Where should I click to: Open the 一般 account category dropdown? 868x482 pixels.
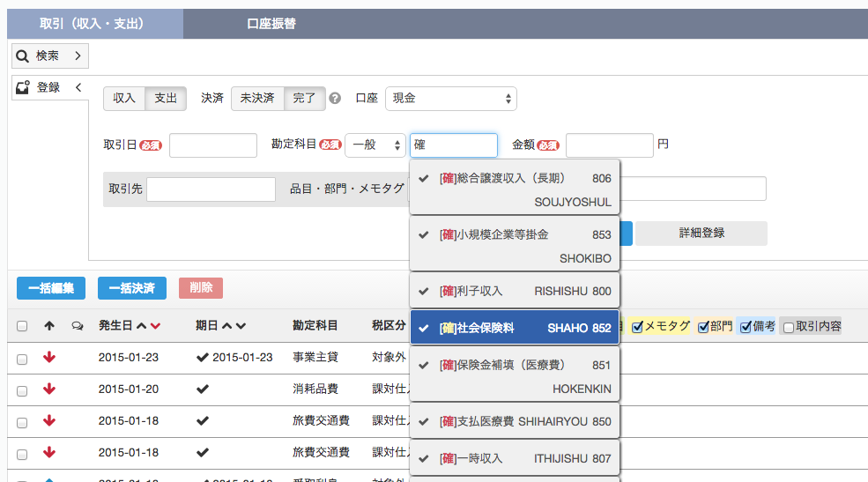coord(375,145)
